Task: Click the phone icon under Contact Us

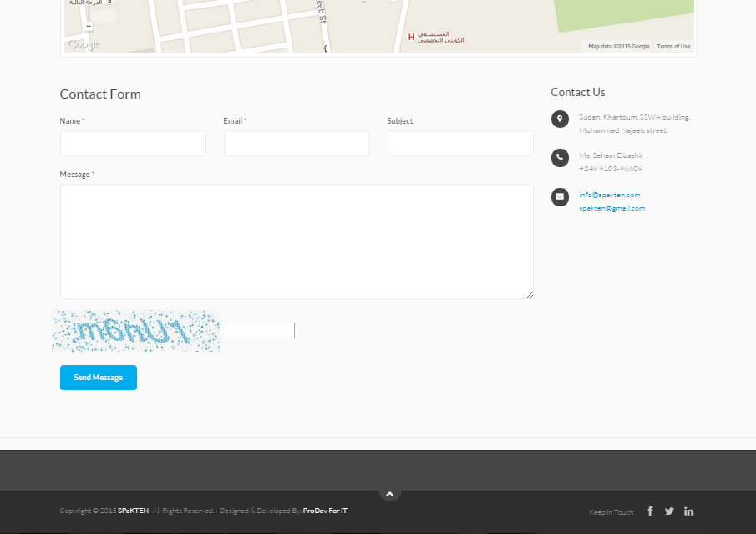Action: pyautogui.click(x=560, y=157)
